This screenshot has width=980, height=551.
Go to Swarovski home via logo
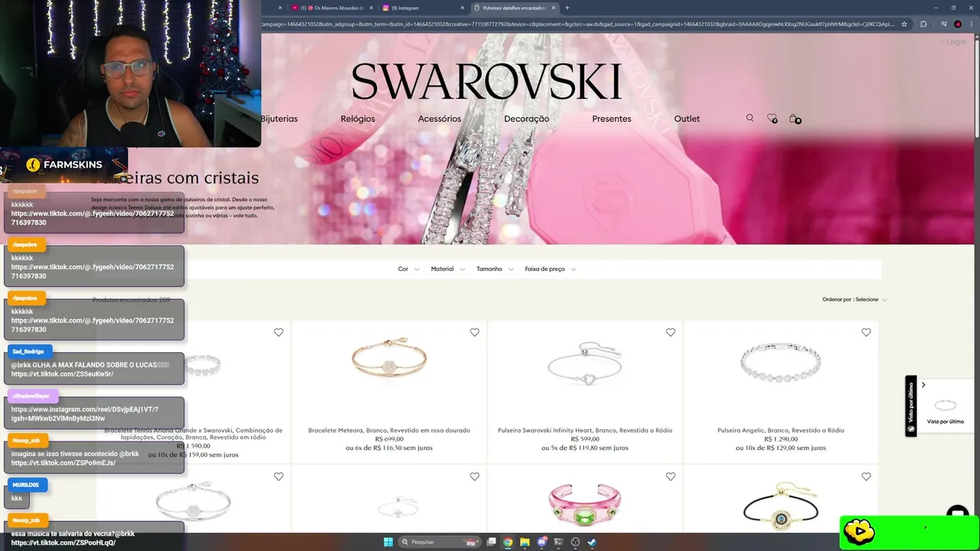[486, 81]
